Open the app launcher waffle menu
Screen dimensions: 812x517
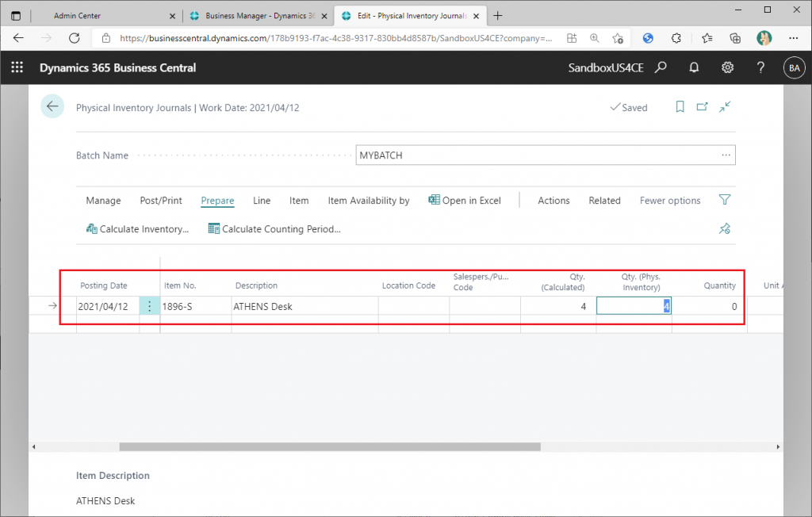tap(17, 67)
